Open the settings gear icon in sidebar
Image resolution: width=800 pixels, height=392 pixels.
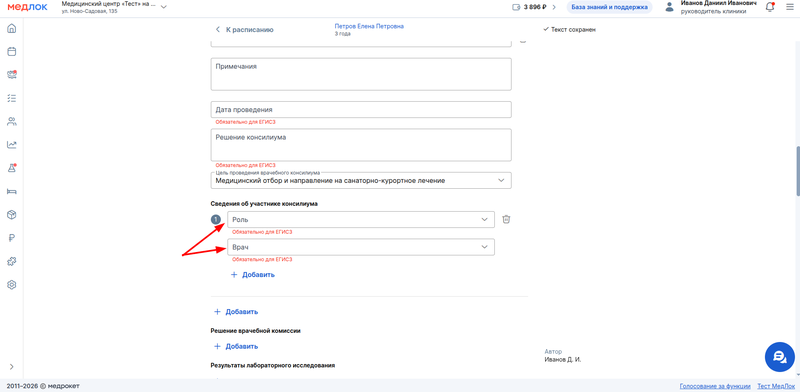pyautogui.click(x=11, y=285)
